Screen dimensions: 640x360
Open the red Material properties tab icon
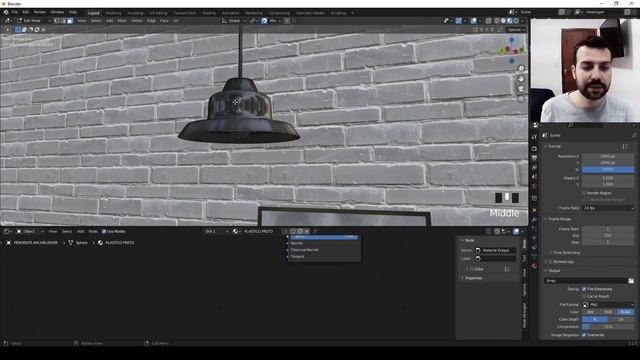coord(534,266)
